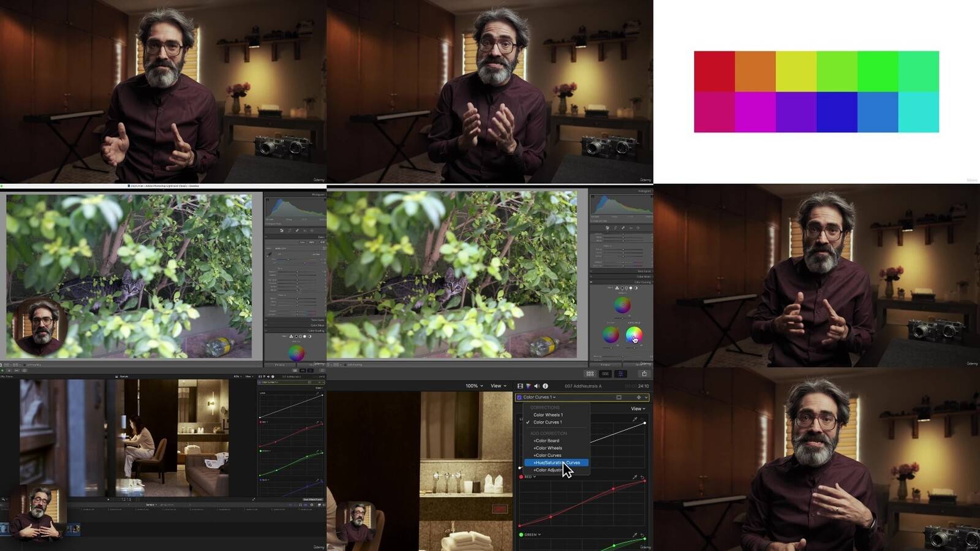Choose +Color Board from Add Correction

tap(546, 441)
